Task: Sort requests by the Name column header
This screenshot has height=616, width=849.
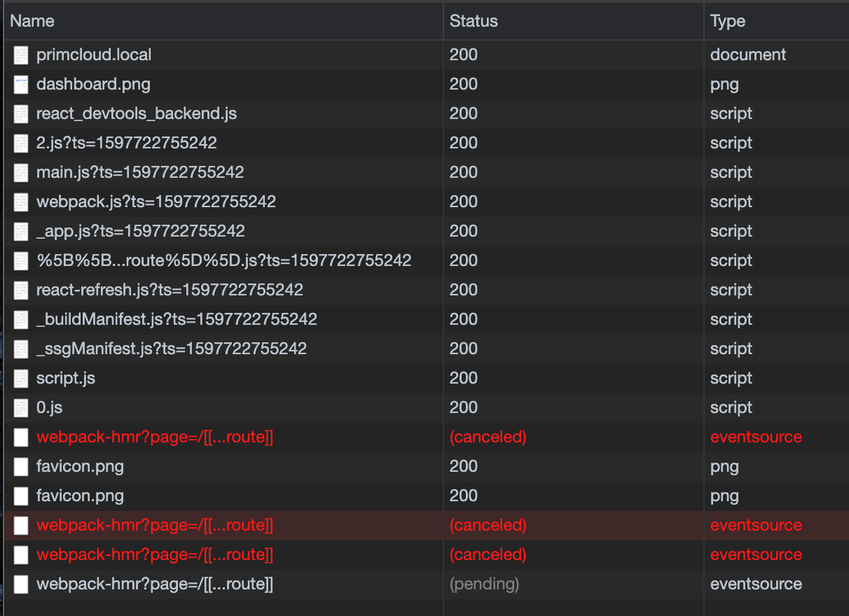Action: [x=33, y=21]
